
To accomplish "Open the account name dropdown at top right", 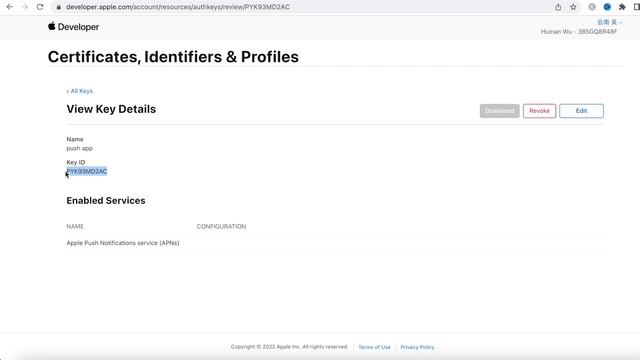I will pyautogui.click(x=609, y=22).
